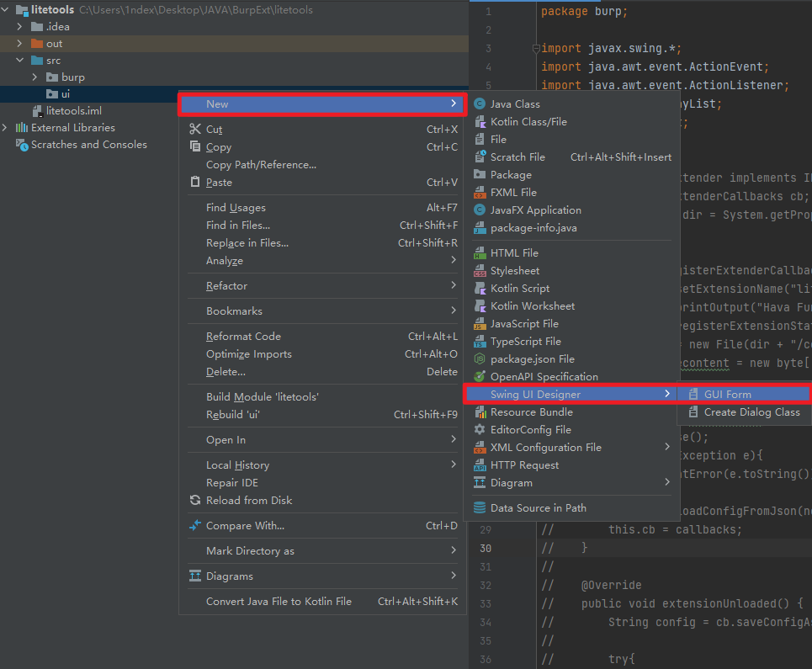Screen dimensions: 812x669
Task: Select Delete... menu entry
Action: [322, 372]
